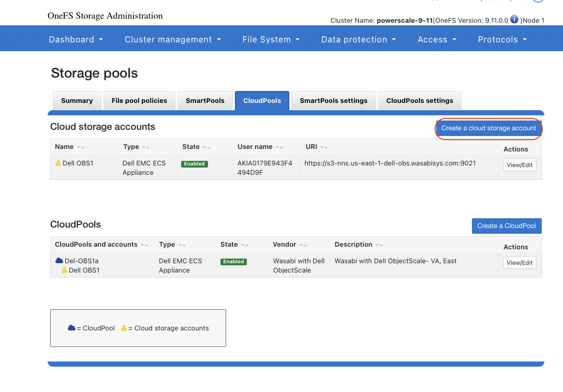The width and height of the screenshot is (563, 392).
Task: Click the CloudPool legend cloud icon
Action: pos(71,328)
